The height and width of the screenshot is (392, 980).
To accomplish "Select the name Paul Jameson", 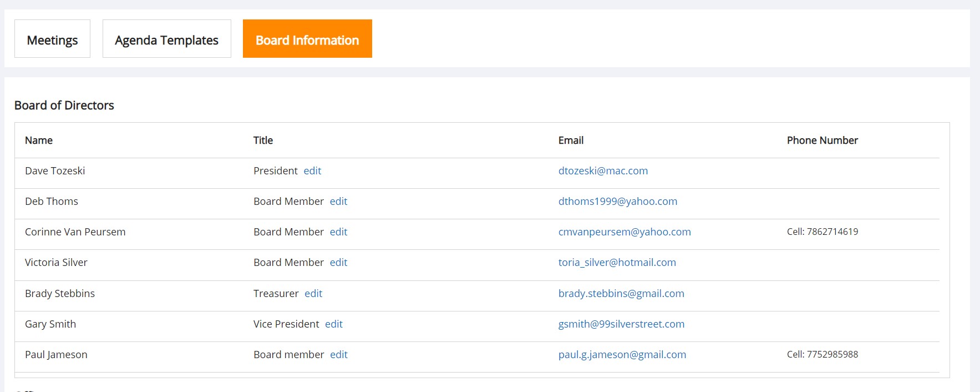I will [x=56, y=355].
